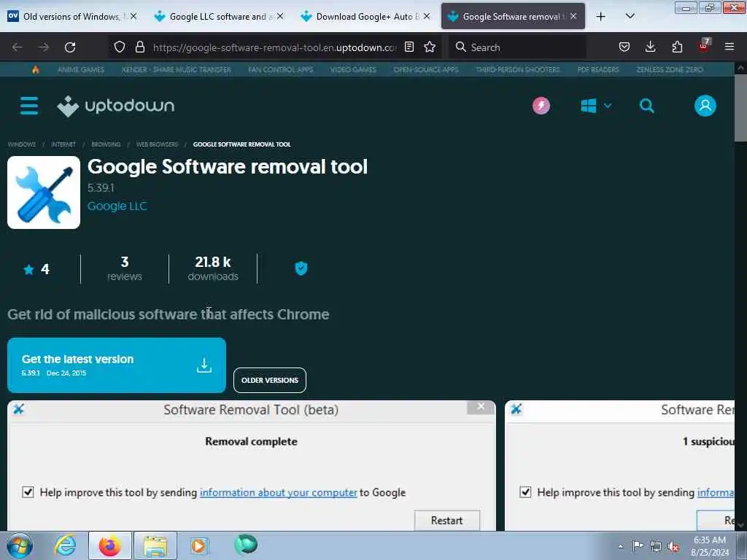Click the muted volume tray icon
Screen dimensions: 747x560
673,546
